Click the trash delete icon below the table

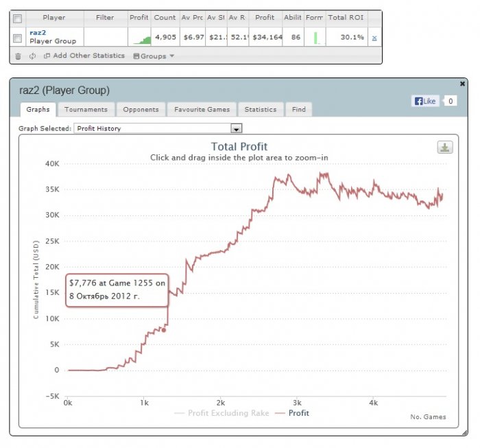coord(18,56)
